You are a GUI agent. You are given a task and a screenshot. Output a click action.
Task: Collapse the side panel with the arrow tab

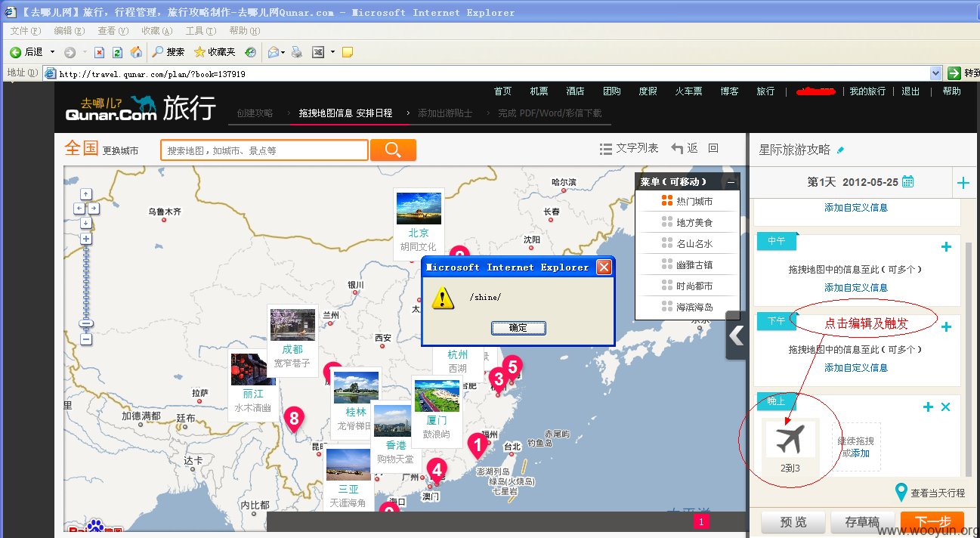click(x=736, y=335)
